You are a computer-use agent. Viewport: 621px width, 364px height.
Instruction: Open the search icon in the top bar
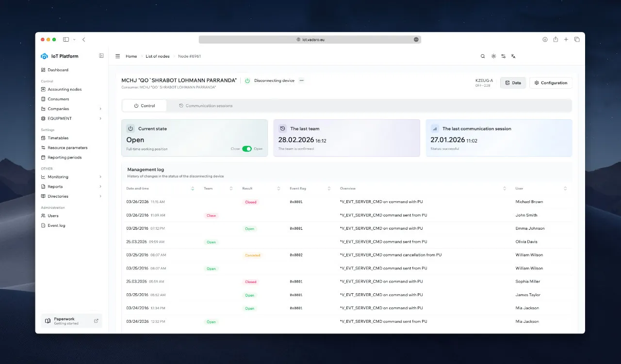point(483,56)
